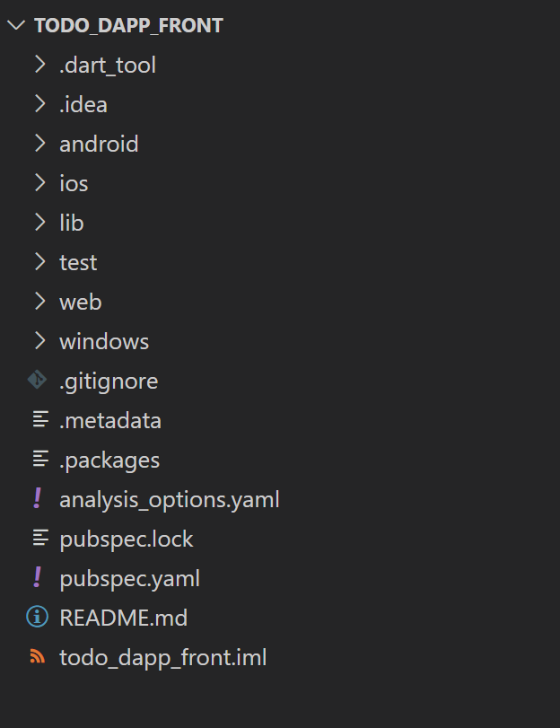Expand the android folder chevron
Image resolution: width=560 pixels, height=728 pixels.
pyautogui.click(x=40, y=144)
